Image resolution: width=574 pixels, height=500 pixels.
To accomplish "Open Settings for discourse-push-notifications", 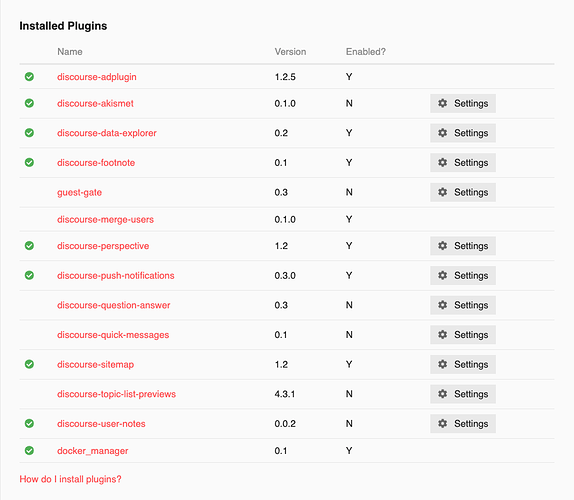I will pos(463,275).
